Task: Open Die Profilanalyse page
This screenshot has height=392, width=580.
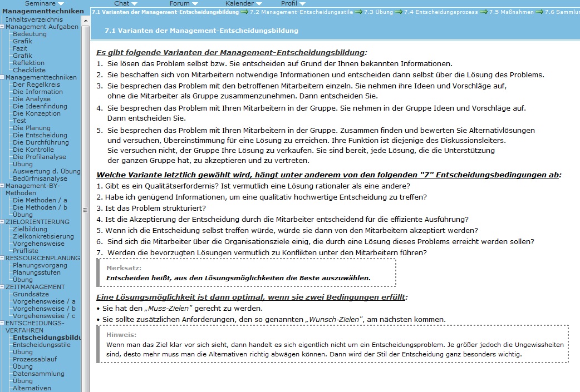Action: [39, 157]
